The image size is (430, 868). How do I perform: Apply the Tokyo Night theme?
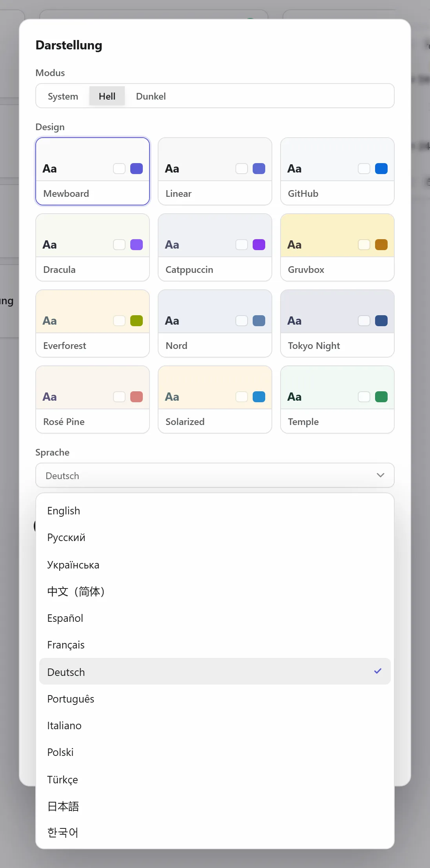337,323
